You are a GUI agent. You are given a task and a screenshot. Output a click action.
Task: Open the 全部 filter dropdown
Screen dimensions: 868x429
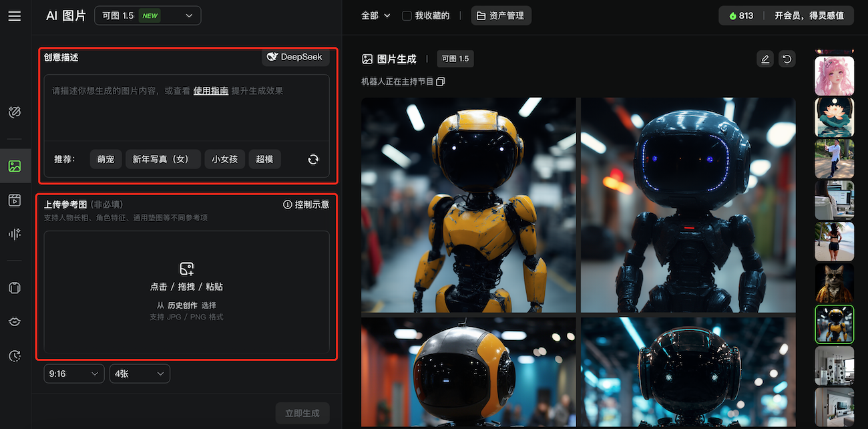376,15
